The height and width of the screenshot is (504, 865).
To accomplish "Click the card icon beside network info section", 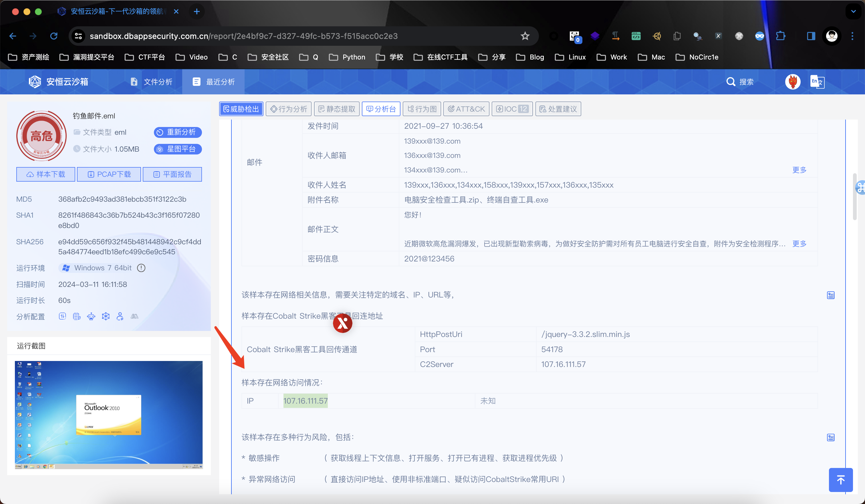I will click(831, 295).
